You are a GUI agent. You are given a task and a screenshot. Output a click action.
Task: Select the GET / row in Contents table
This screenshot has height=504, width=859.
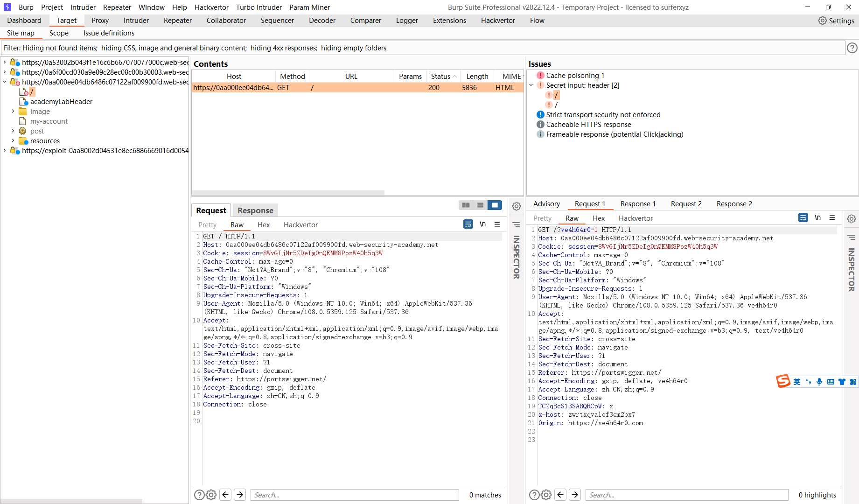[x=357, y=88]
